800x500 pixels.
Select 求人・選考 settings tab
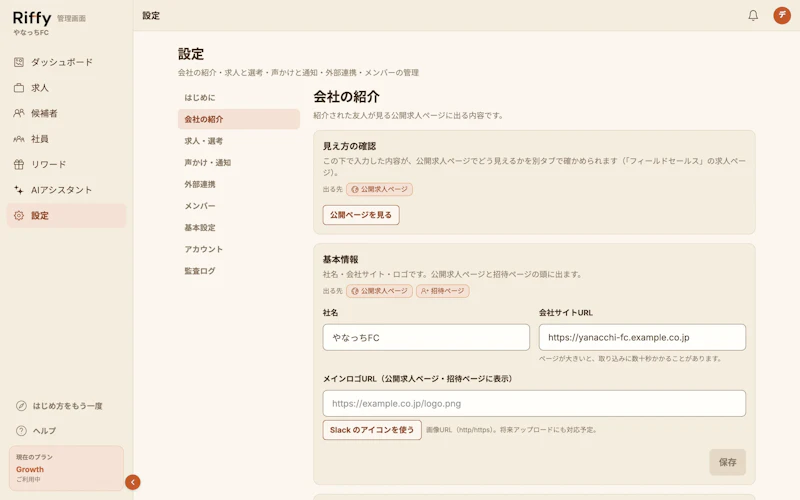(x=238, y=141)
